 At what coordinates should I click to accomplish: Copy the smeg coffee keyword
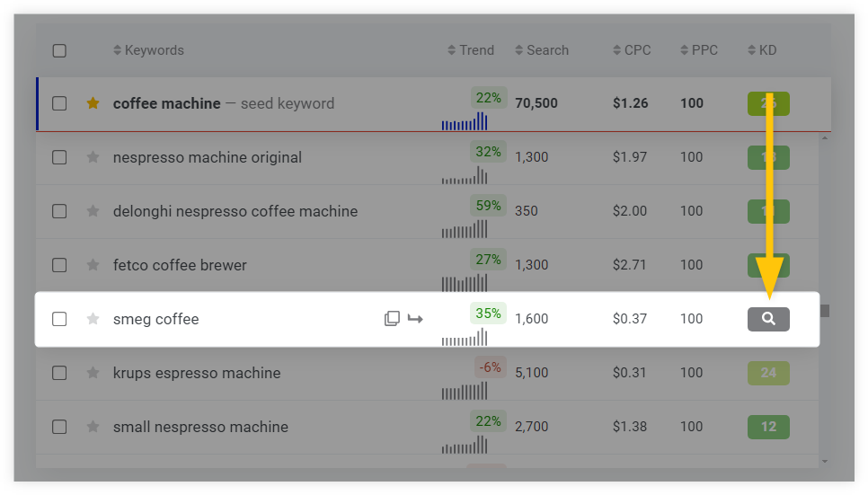(x=392, y=318)
